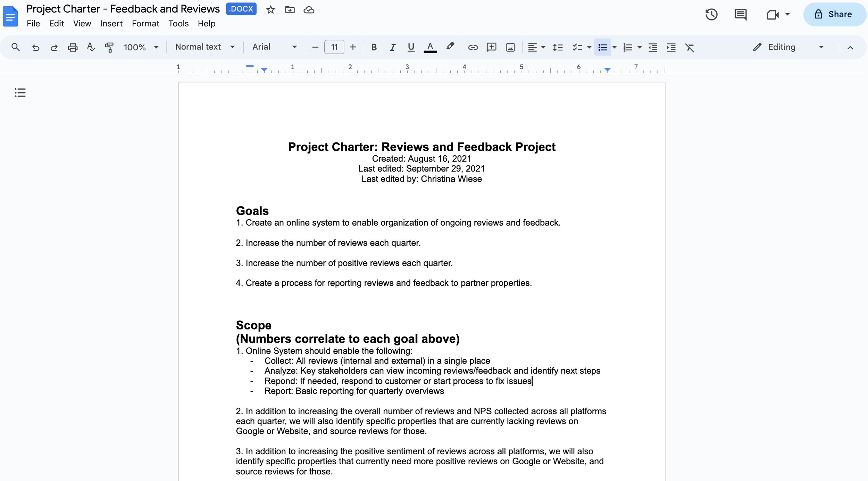Open the Format menu

pyautogui.click(x=145, y=23)
